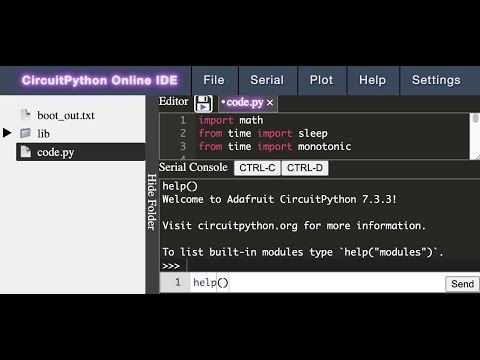Open the Serial menu
The height and width of the screenshot is (360, 480).
coord(267,80)
